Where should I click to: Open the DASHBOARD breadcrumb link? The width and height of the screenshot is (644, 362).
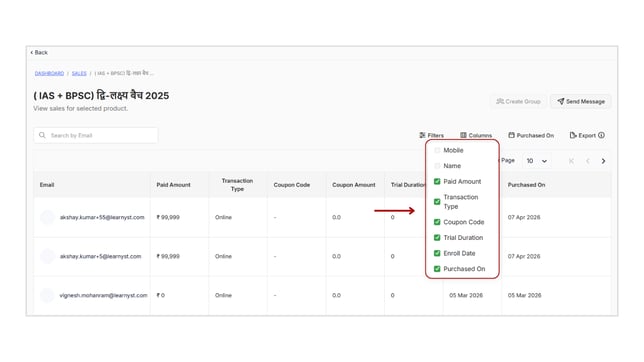pos(49,74)
